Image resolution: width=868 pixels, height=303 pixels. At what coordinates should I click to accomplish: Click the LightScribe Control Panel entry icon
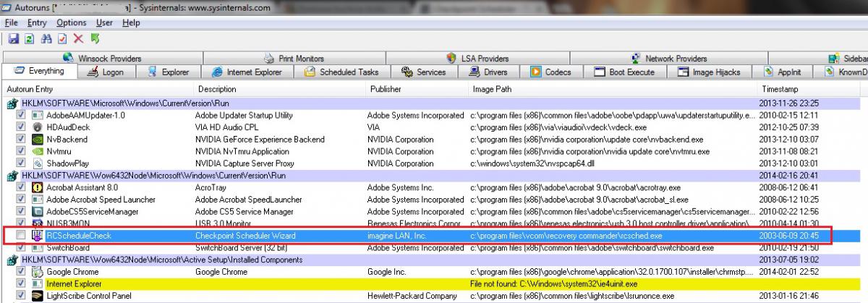click(x=38, y=296)
